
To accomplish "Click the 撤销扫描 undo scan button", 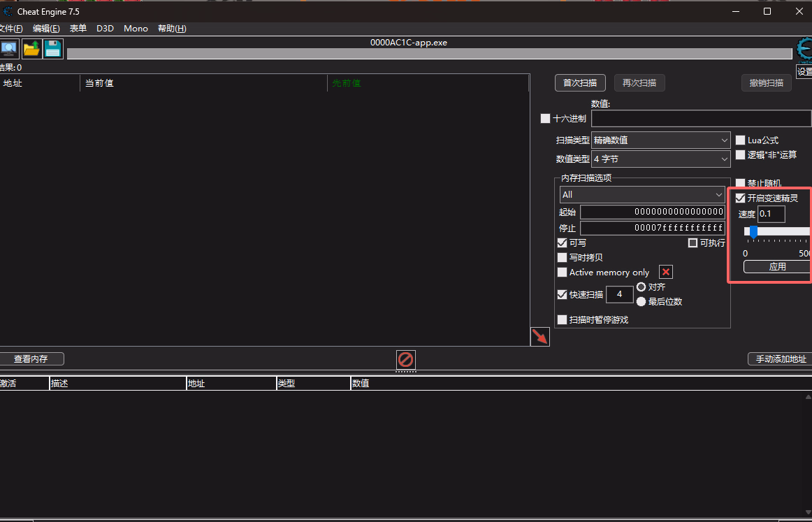I will tap(767, 83).
